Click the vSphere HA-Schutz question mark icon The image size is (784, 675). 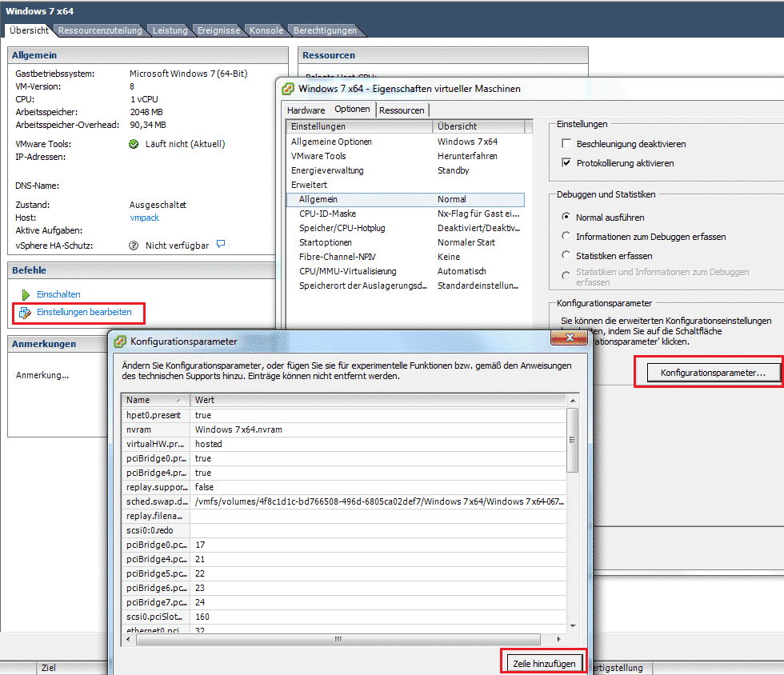pos(134,246)
